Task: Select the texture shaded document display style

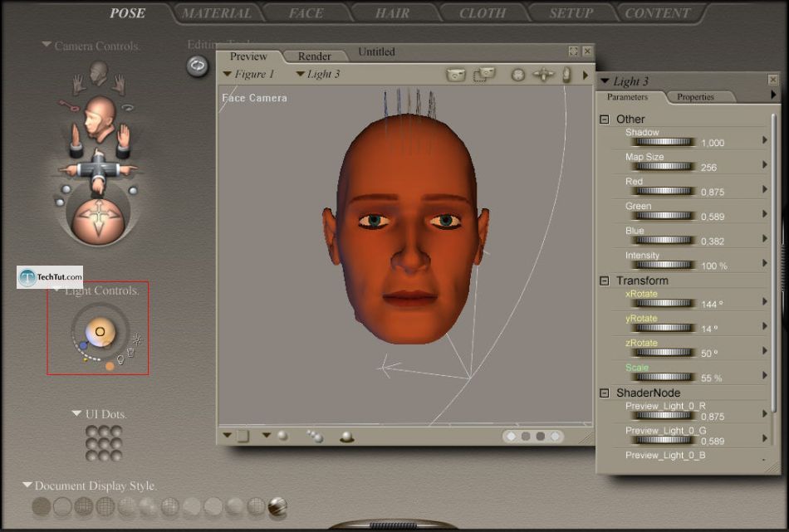Action: pos(277,505)
